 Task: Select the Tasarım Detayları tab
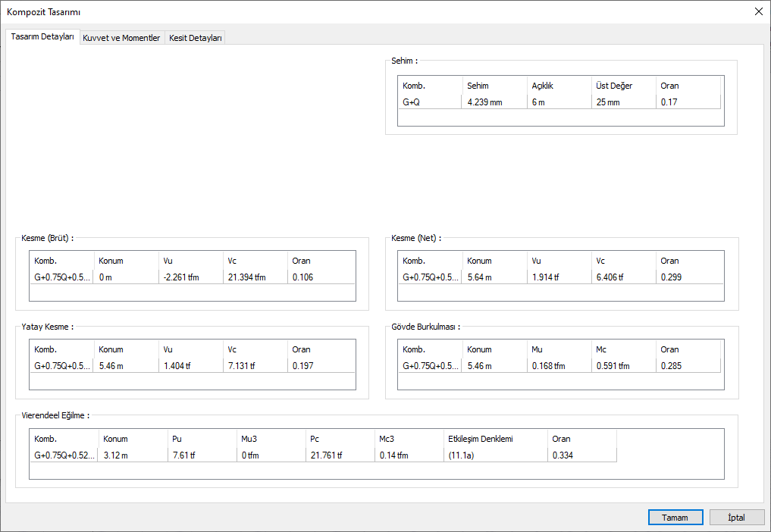(42, 37)
